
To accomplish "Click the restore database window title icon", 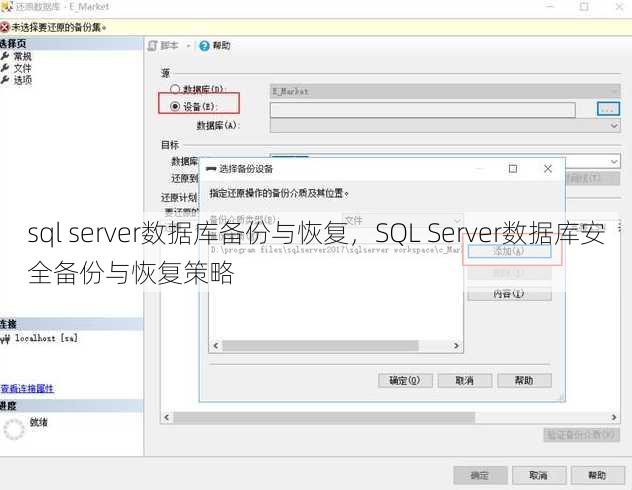I will [6, 6].
